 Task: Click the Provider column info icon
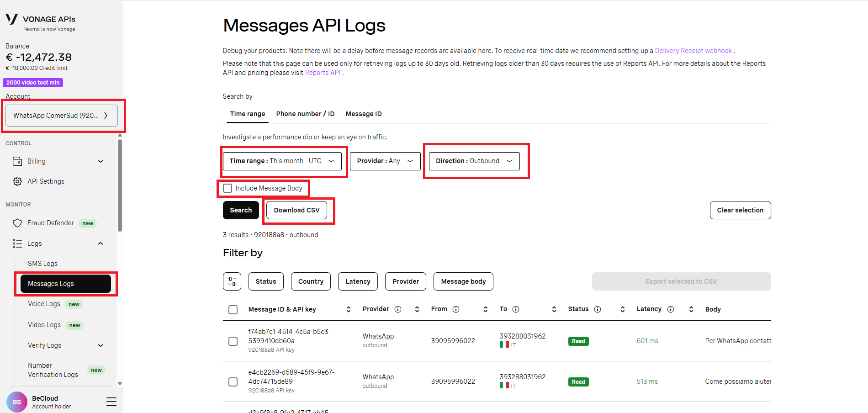398,309
